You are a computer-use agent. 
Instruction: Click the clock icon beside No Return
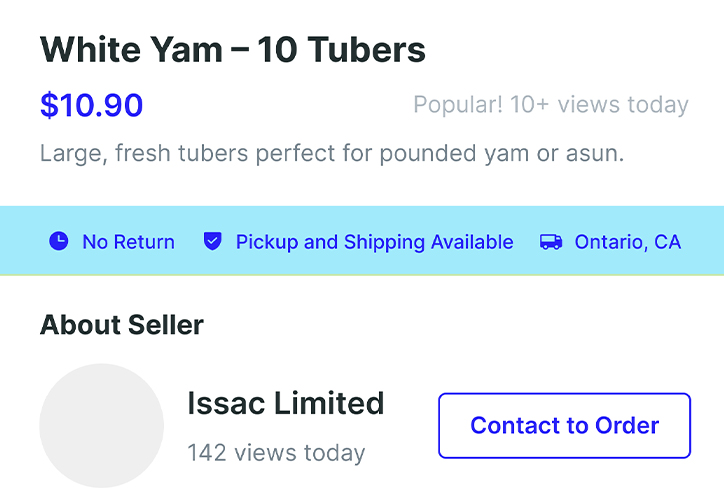pos(59,241)
